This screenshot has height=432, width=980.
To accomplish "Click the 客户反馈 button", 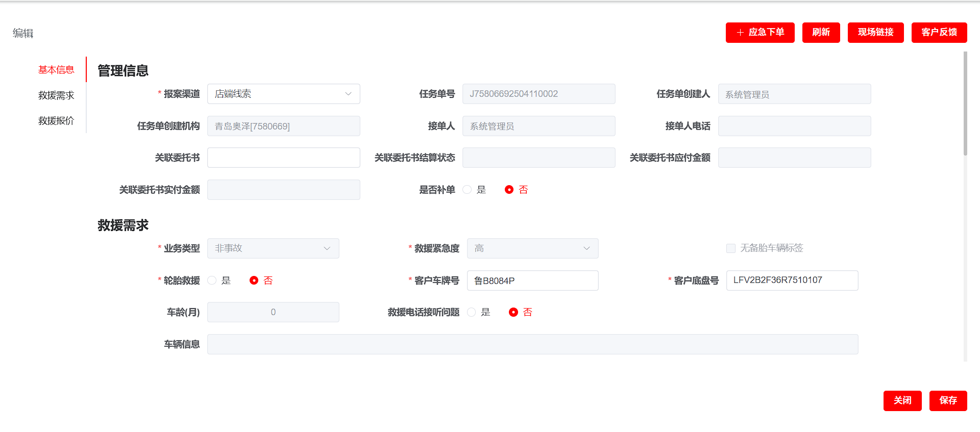I will (x=939, y=33).
